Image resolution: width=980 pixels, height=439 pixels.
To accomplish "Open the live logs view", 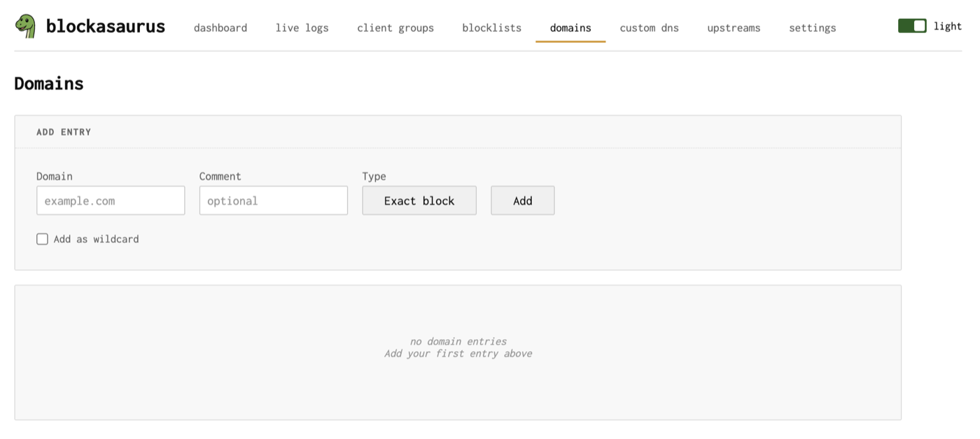I will (302, 27).
